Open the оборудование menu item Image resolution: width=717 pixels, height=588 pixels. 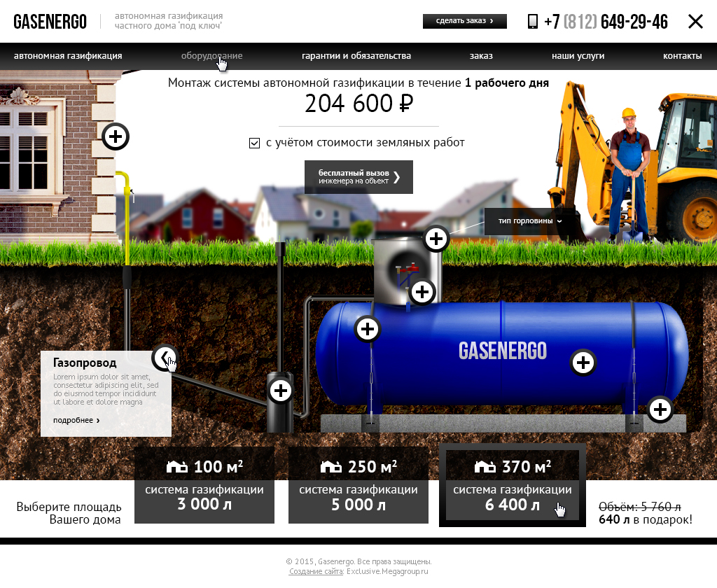tap(211, 56)
